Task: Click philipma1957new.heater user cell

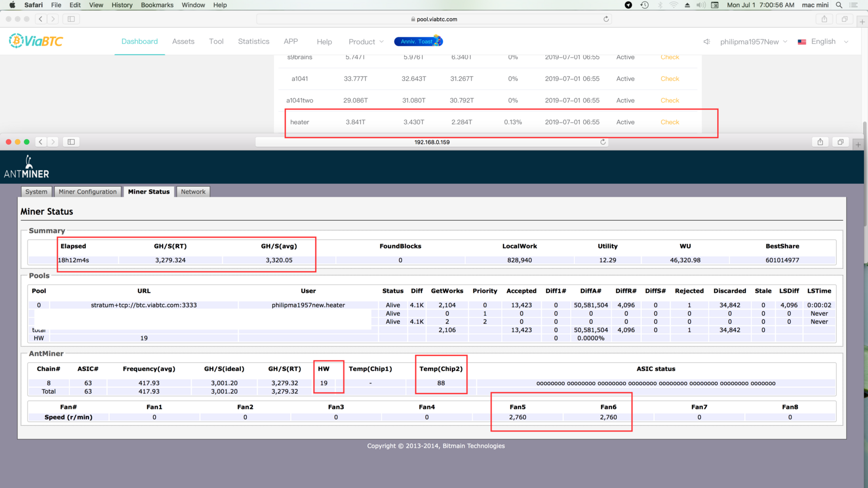Action: click(308, 305)
